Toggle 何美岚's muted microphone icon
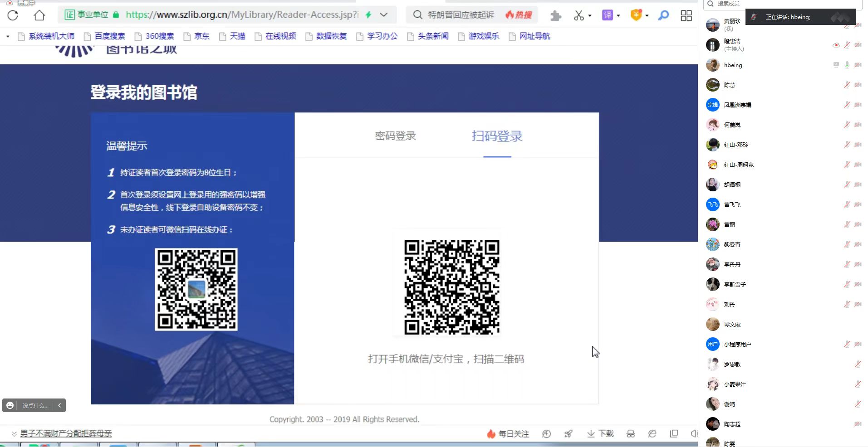The image size is (868, 447). [847, 125]
